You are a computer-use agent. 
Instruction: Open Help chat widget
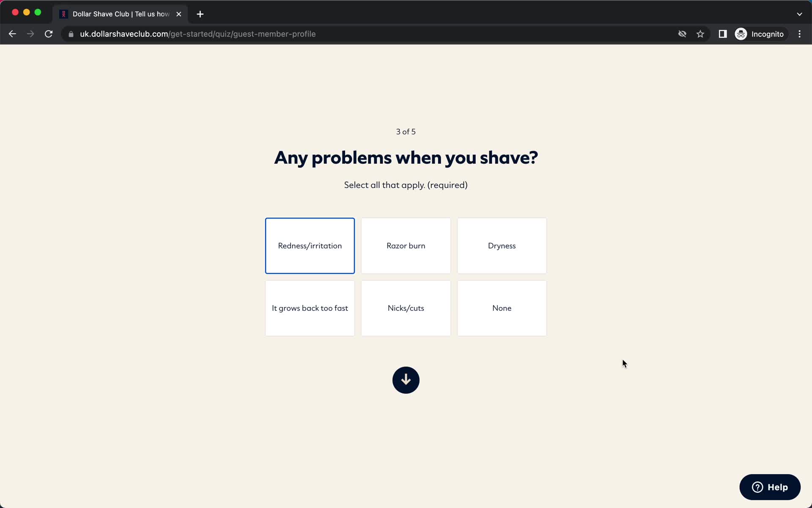(770, 487)
